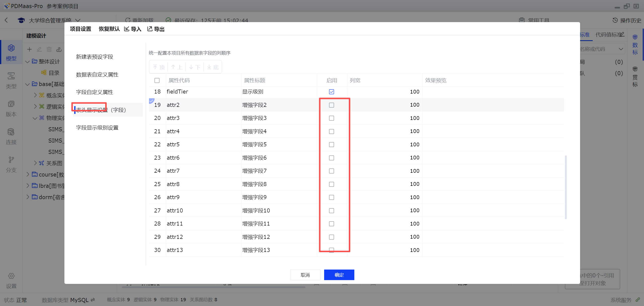Click the table's vertical scrollbar
This screenshot has height=306, width=644.
click(x=566, y=187)
